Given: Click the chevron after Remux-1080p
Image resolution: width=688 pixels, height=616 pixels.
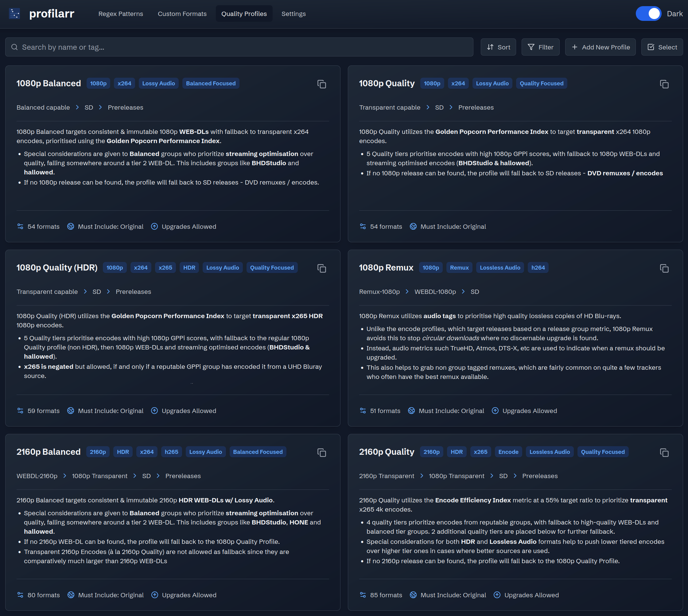Looking at the screenshot, I should coord(407,291).
